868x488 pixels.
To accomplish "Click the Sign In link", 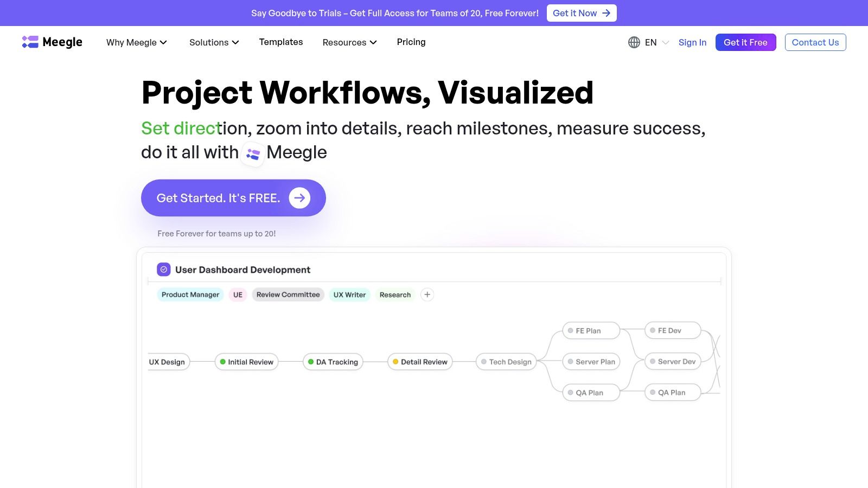I will [x=692, y=42].
